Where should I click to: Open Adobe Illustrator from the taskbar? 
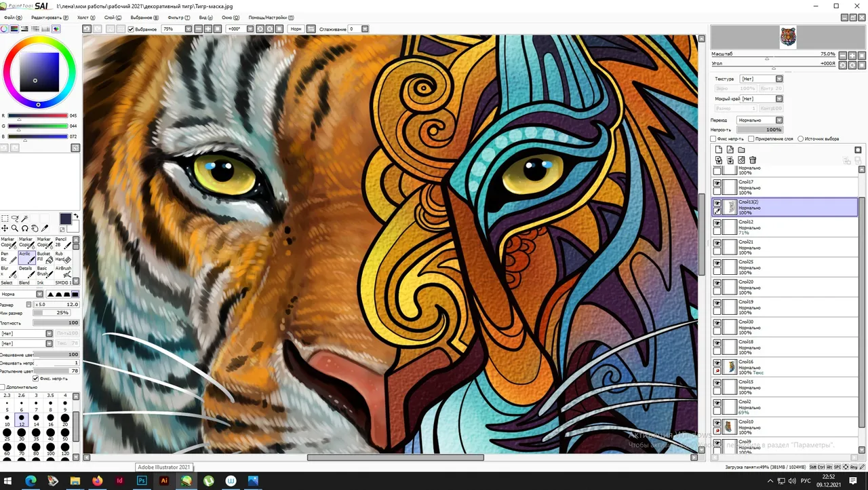point(163,480)
